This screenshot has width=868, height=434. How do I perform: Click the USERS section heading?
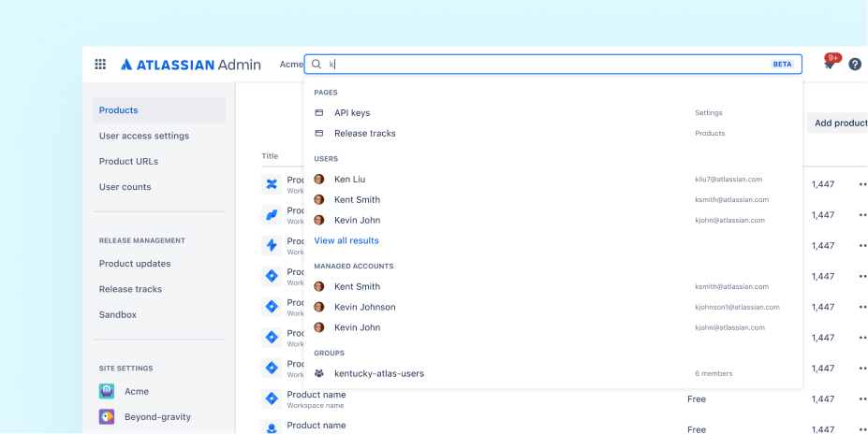tap(326, 159)
